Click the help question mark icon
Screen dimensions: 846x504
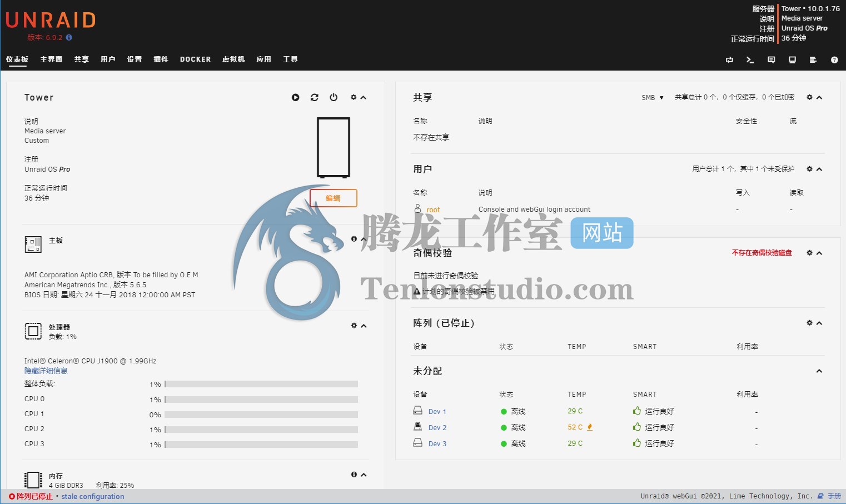click(834, 60)
